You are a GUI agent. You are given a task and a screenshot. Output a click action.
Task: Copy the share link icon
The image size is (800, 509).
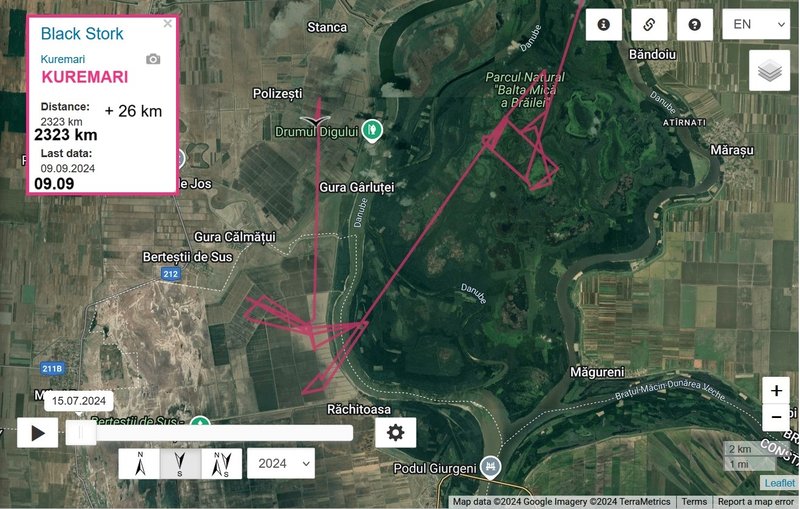point(649,24)
